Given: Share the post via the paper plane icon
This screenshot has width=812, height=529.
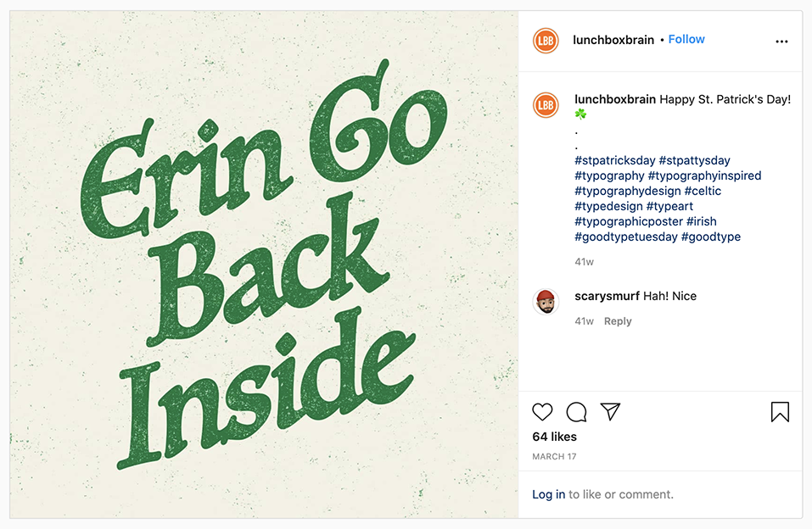Looking at the screenshot, I should click(x=610, y=412).
